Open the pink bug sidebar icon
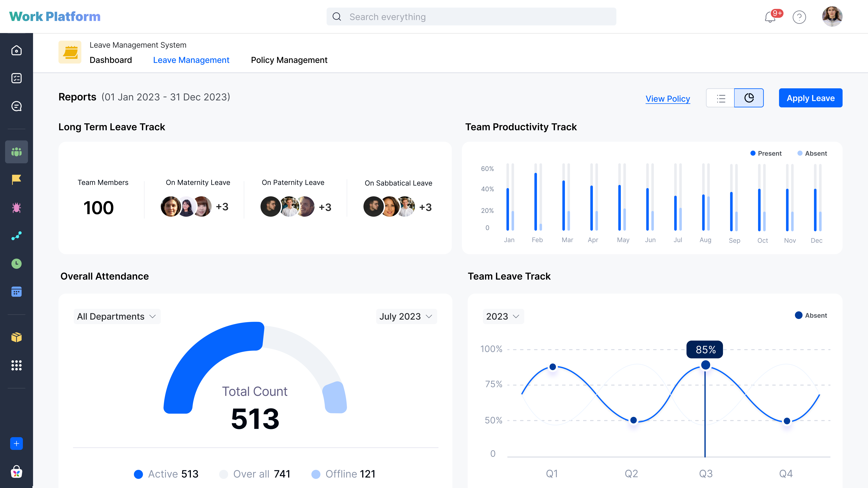The width and height of the screenshot is (868, 488). click(x=16, y=208)
